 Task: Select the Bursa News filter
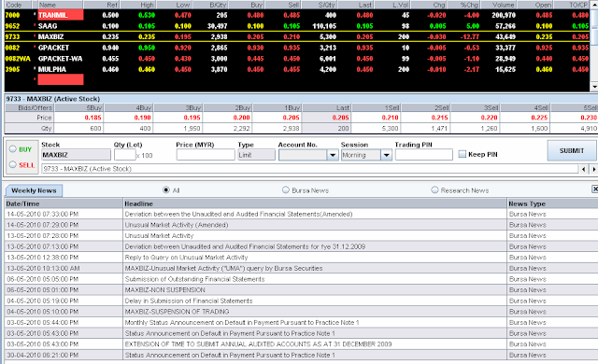point(285,189)
